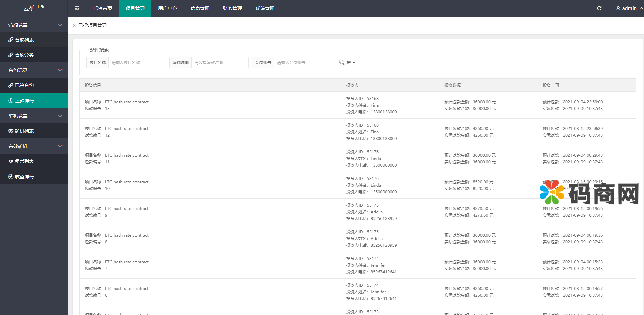Open the admin user dropdown
The height and width of the screenshot is (315, 644).
629,8
